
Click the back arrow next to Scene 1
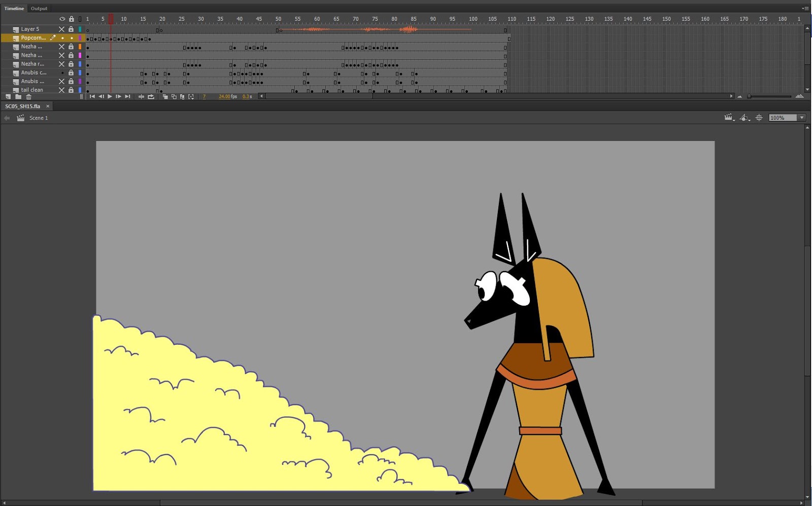[7, 118]
